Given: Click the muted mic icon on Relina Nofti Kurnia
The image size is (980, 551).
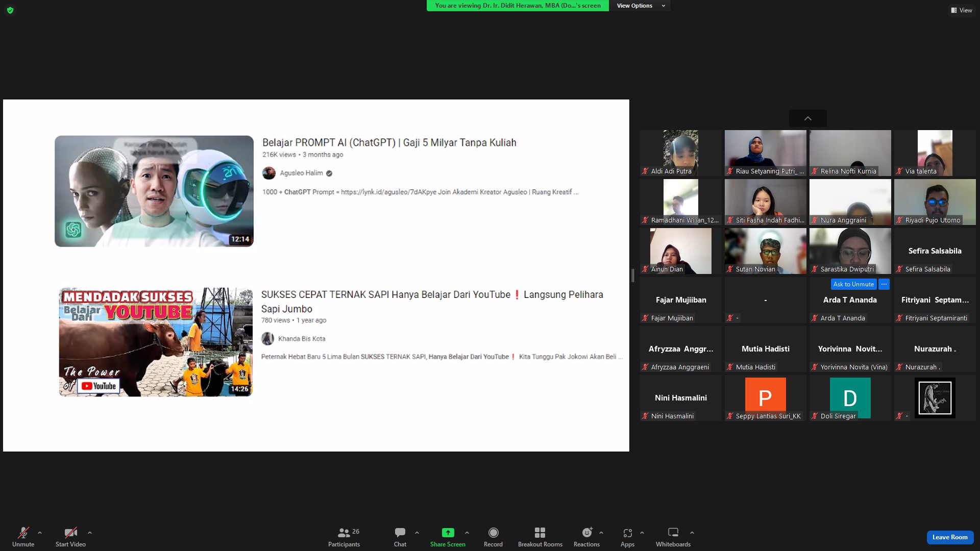Looking at the screenshot, I should coord(815,171).
